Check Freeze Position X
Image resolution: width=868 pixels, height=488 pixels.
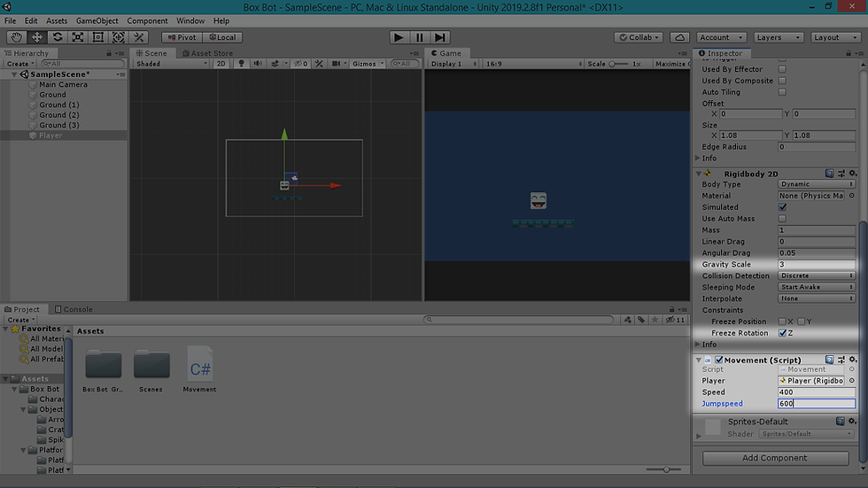(782, 321)
